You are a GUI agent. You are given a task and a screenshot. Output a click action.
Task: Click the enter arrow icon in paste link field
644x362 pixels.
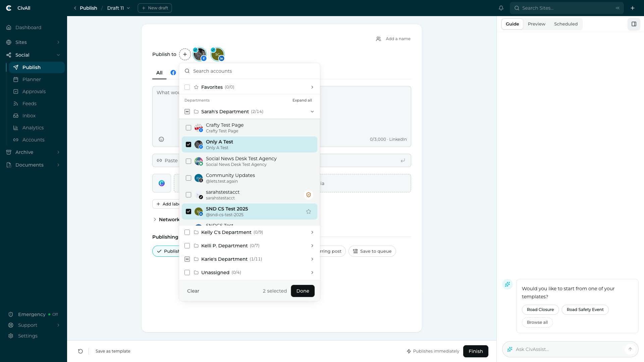(x=403, y=161)
